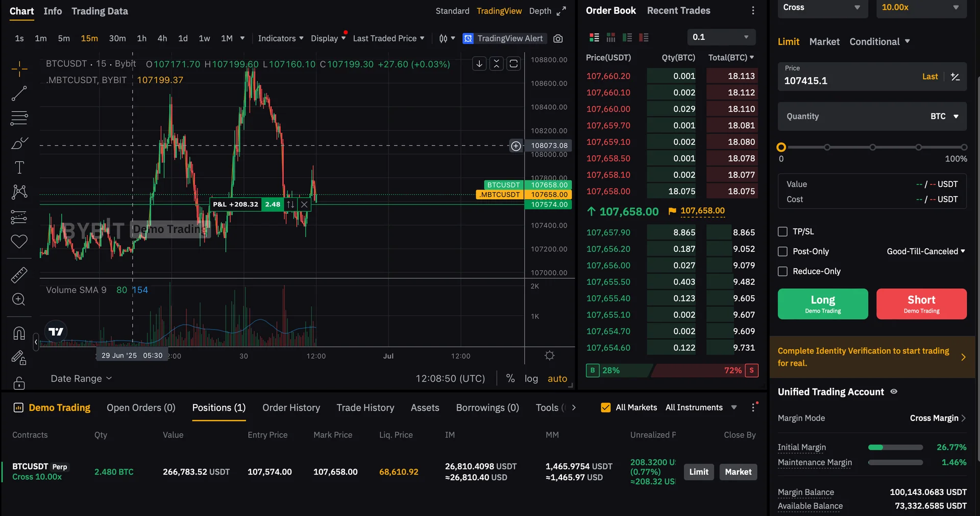Open chart settings gear icon
Screen dimensions: 980x516
(549, 356)
